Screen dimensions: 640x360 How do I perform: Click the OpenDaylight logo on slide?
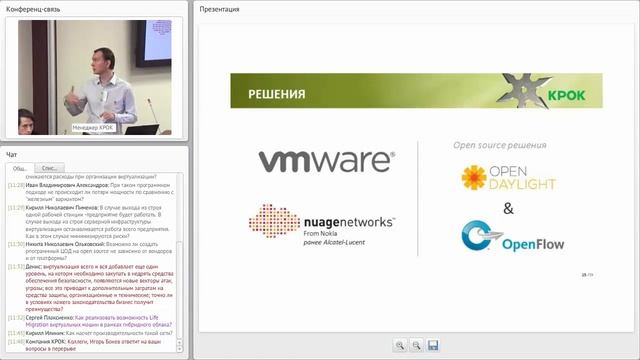click(508, 178)
